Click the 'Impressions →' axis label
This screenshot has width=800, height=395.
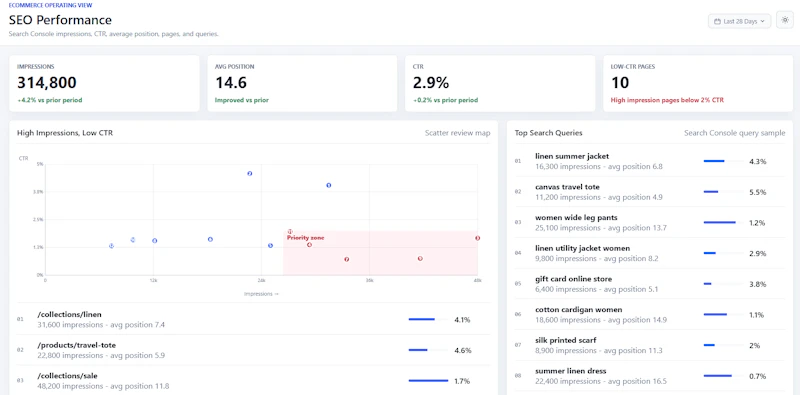tap(261, 294)
